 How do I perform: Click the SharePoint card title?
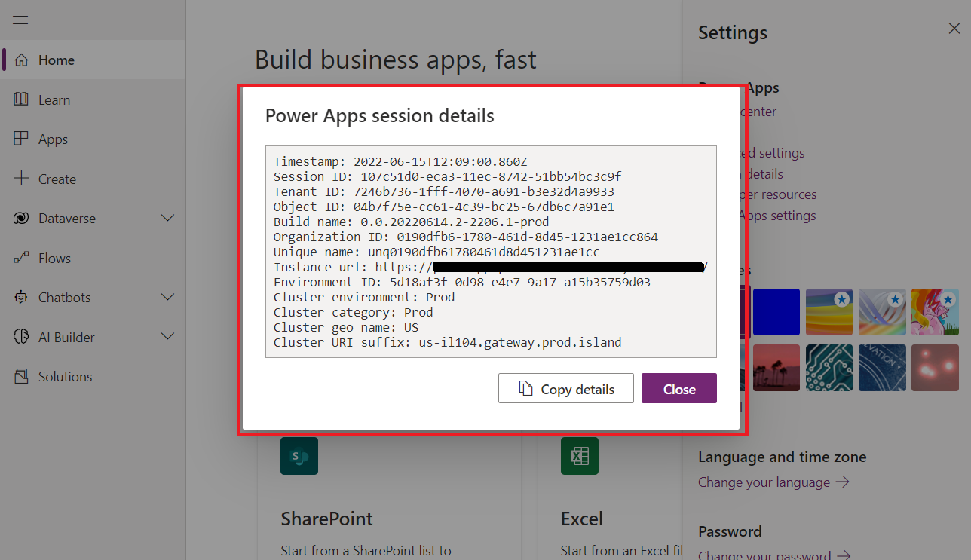pos(326,519)
